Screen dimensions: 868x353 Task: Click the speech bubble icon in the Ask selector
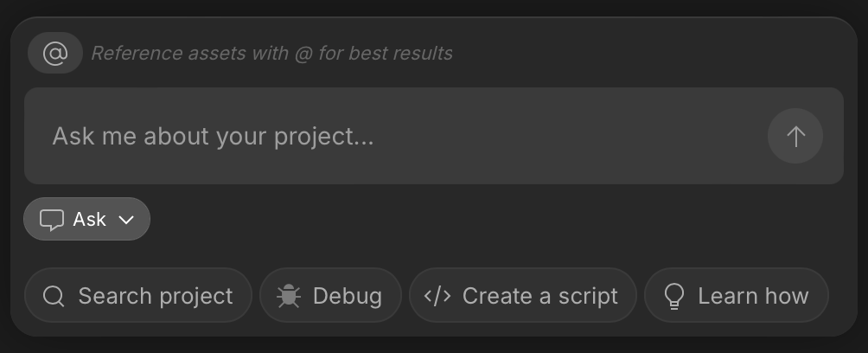pos(52,220)
